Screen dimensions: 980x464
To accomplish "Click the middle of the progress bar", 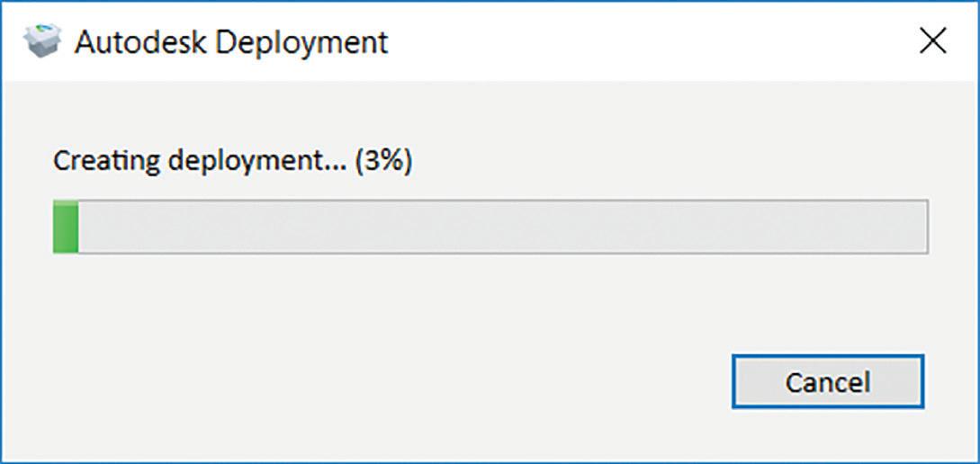I will [490, 227].
